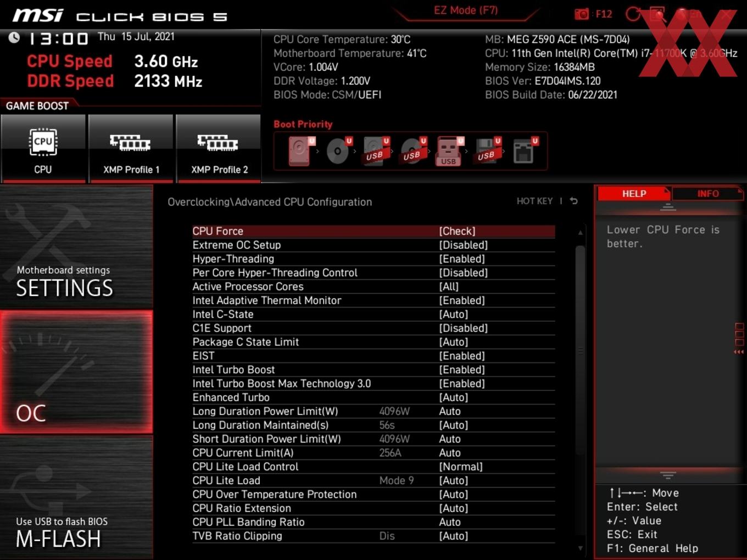
Task: Open Intel Turbo Boost Max Technology 3.0 value
Action: [462, 383]
